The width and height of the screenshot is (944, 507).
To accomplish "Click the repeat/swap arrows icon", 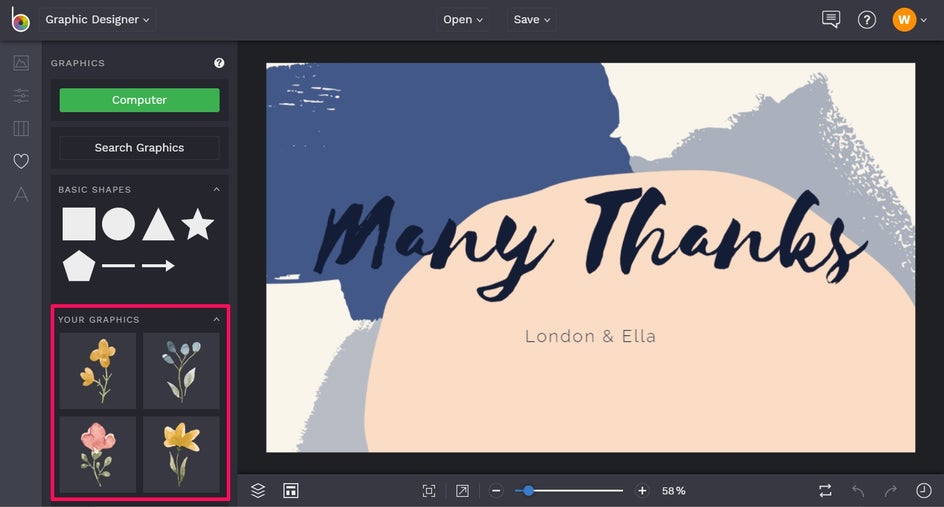I will click(x=825, y=491).
